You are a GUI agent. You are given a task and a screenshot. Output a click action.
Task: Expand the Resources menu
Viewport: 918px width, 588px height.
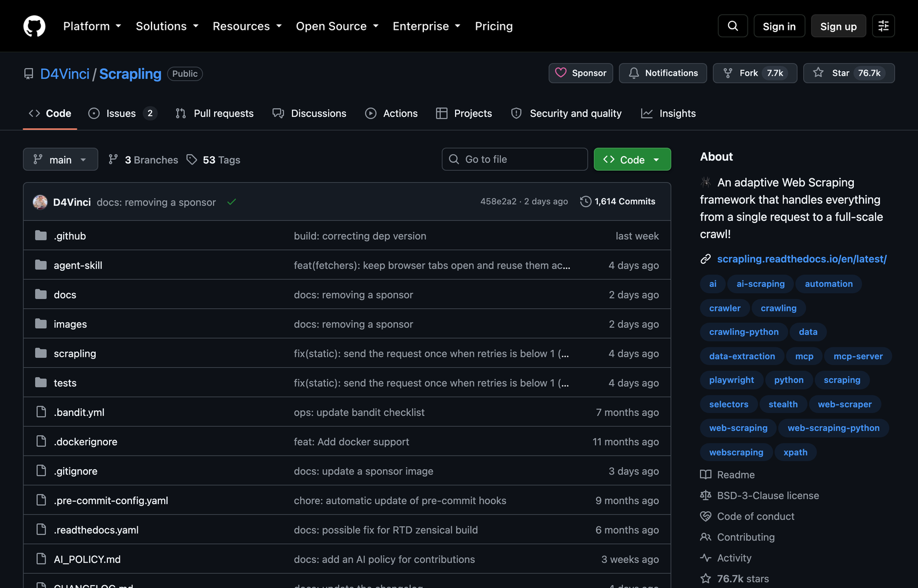tap(247, 26)
